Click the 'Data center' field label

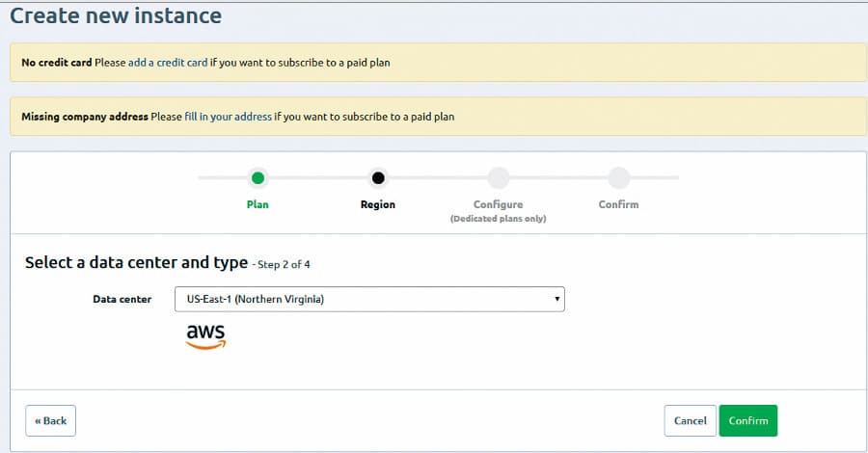pos(122,299)
